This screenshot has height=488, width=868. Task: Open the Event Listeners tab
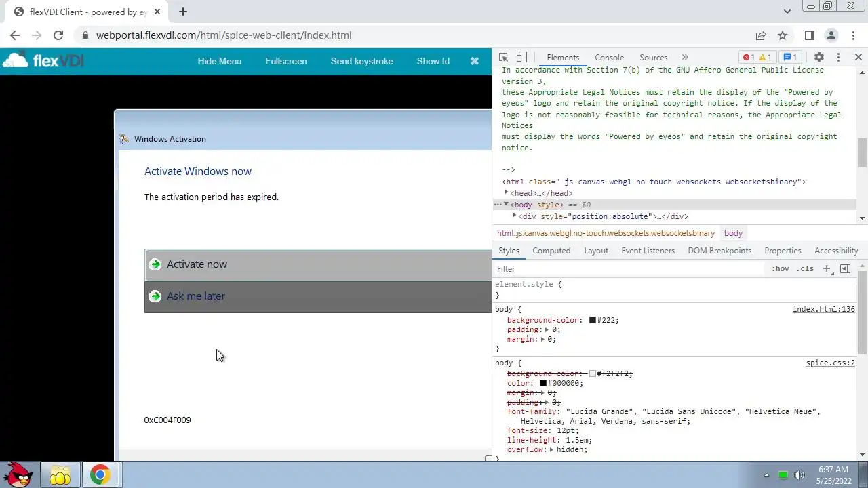648,251
